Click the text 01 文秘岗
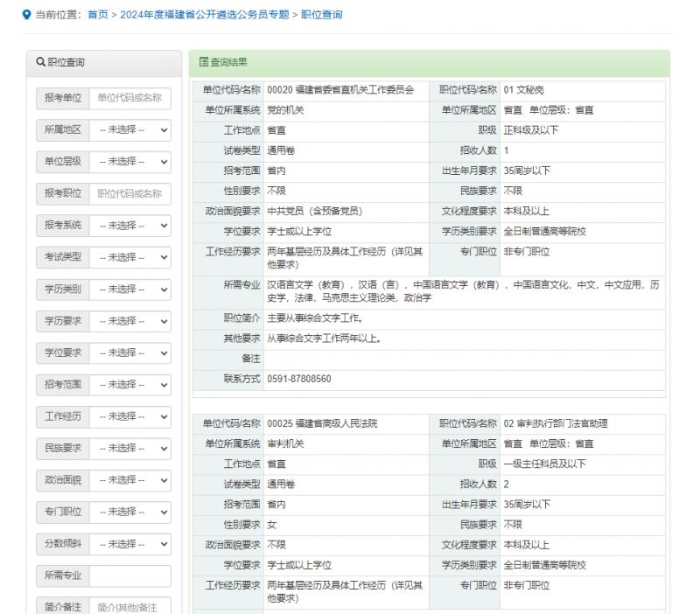Viewport: 700px width, 614px height. pos(523,90)
